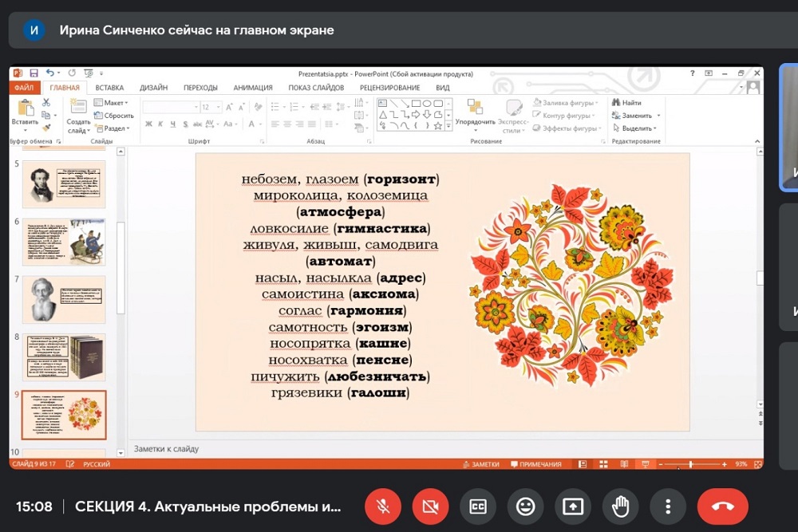Viewport: 798px width, 532px height.
Task: Toggle closed captions with the CC button
Action: click(478, 506)
